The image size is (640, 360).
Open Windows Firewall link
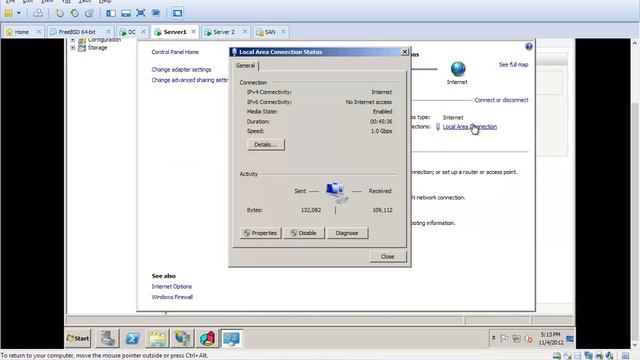(x=172, y=297)
